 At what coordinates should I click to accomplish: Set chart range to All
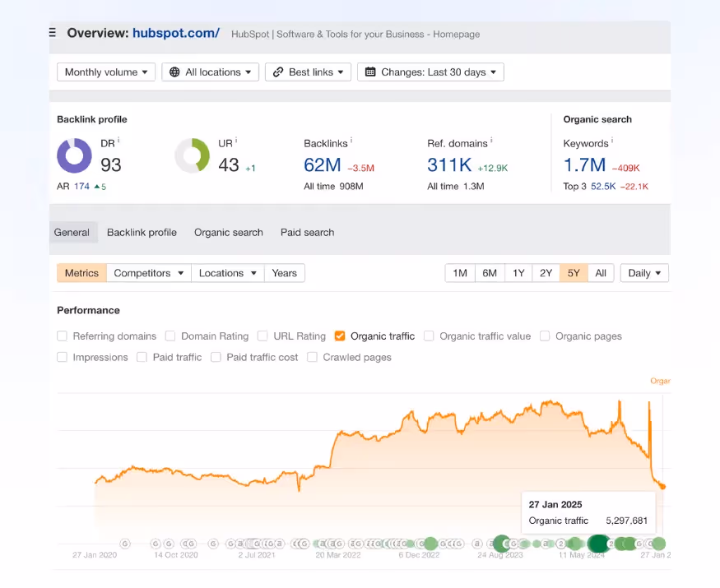pos(601,273)
